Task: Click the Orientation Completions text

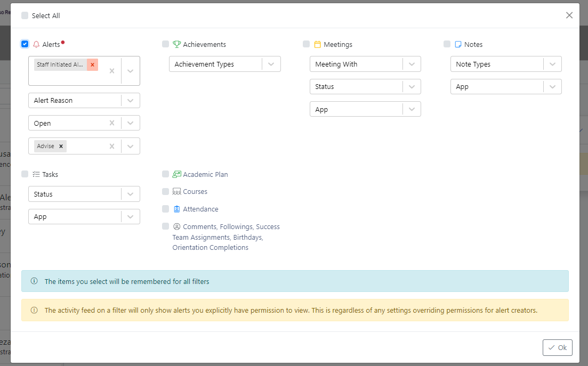Action: tap(211, 247)
